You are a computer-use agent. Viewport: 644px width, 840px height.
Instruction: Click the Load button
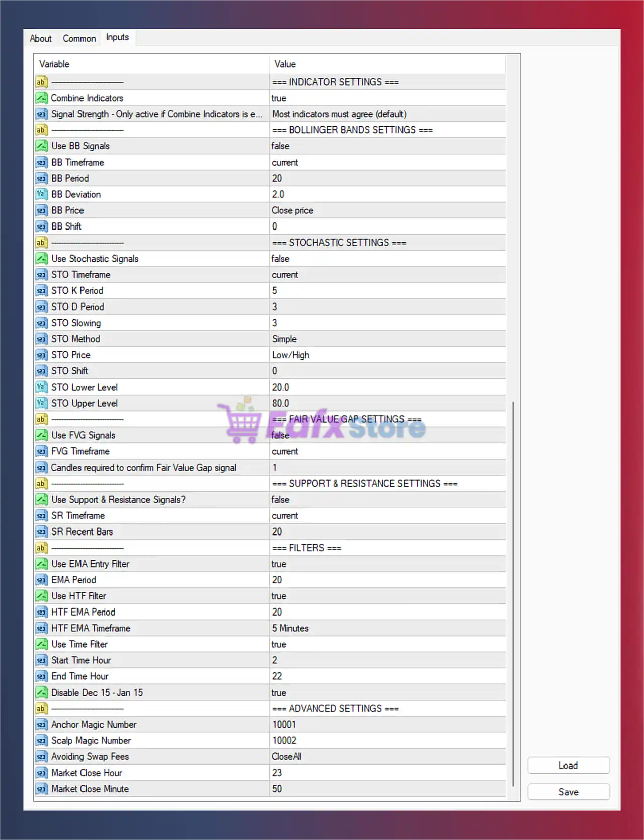click(x=569, y=765)
